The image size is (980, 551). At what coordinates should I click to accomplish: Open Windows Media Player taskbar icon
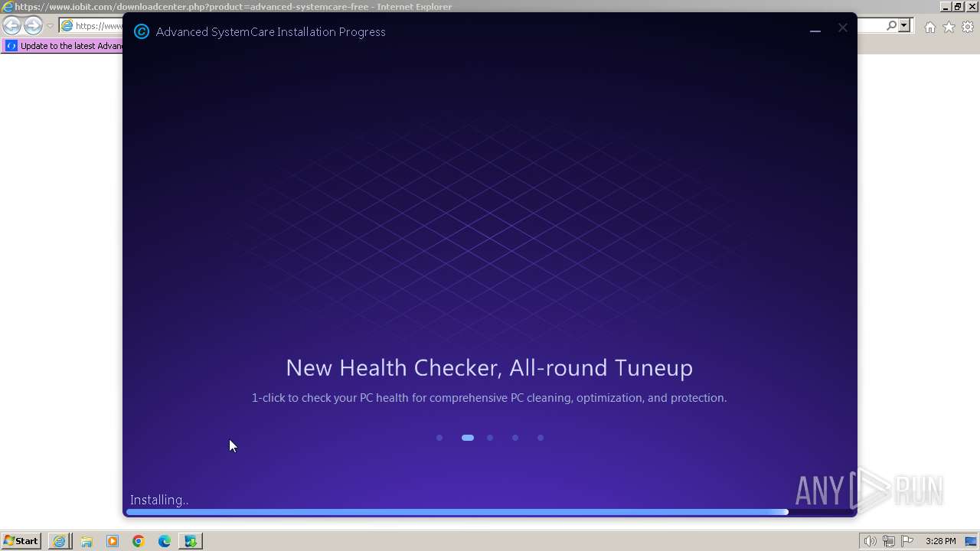[x=113, y=541]
